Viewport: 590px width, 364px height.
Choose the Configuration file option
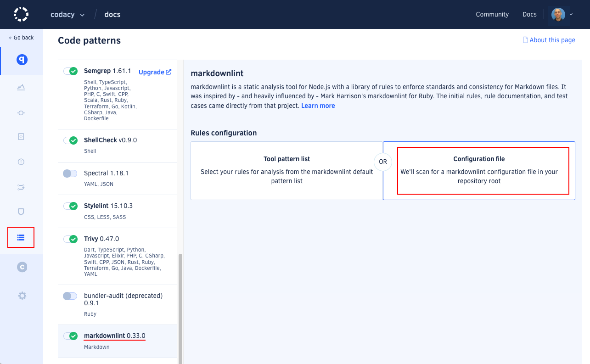[479, 170]
